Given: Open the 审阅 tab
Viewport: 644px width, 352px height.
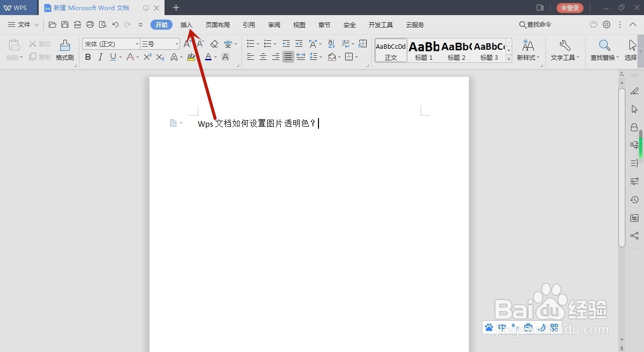Looking at the screenshot, I should (274, 25).
